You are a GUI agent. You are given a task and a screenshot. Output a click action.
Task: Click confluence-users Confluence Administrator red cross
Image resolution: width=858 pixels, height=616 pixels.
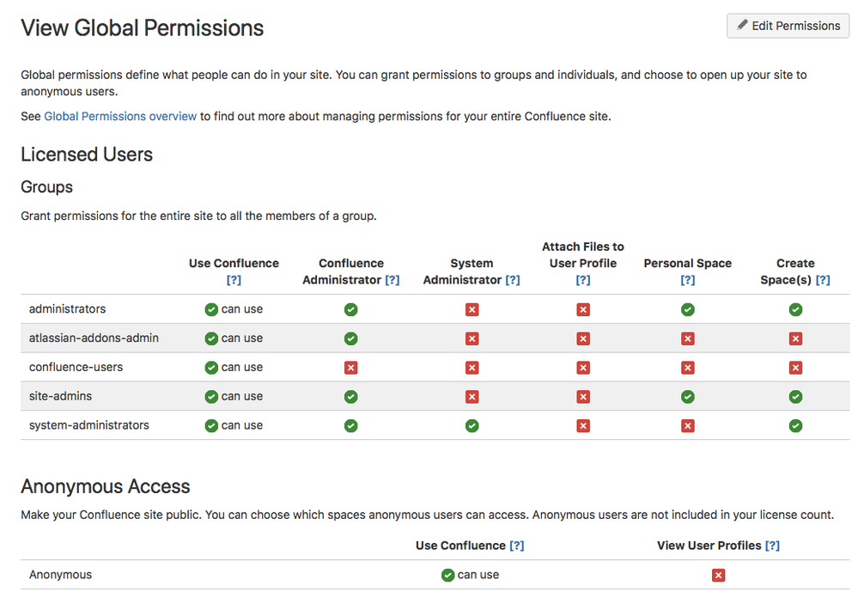tap(350, 368)
